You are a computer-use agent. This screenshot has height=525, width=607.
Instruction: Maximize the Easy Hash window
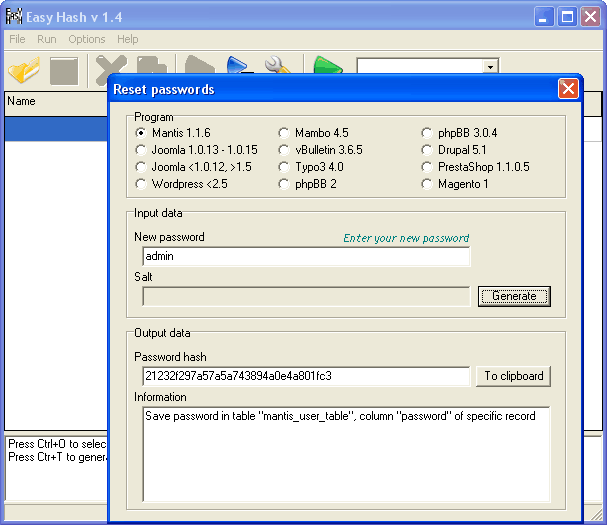click(567, 17)
